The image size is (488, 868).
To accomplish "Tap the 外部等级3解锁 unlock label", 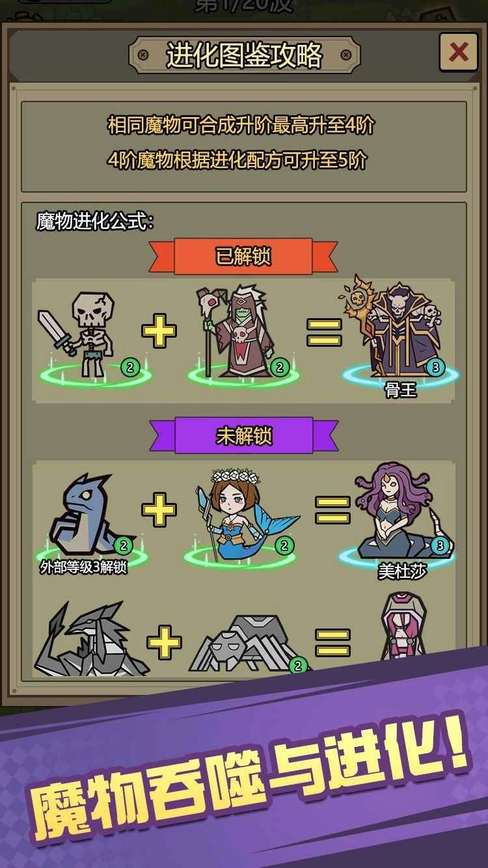I will tap(84, 567).
